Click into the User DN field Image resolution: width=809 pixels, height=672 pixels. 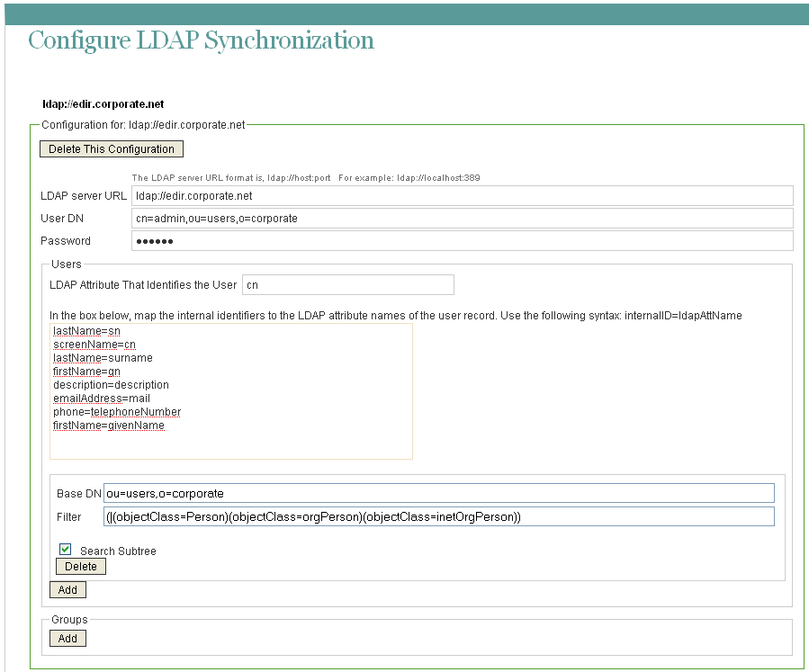pyautogui.click(x=450, y=218)
